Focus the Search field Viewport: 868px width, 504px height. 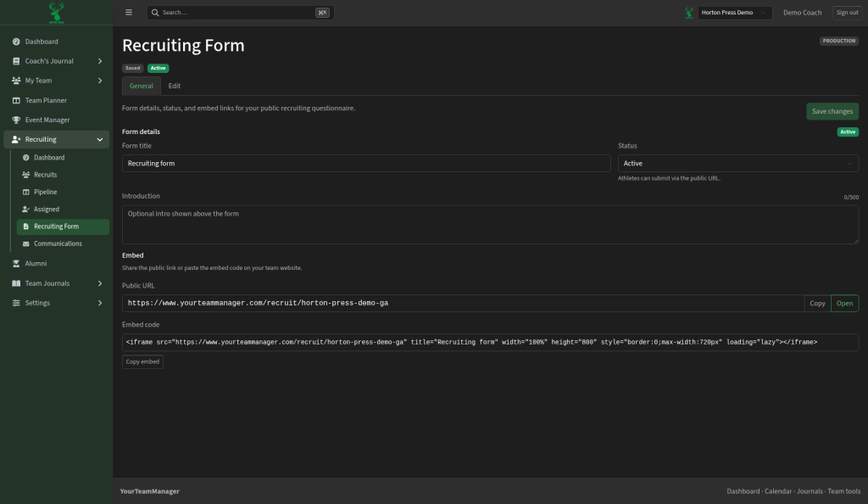point(240,12)
